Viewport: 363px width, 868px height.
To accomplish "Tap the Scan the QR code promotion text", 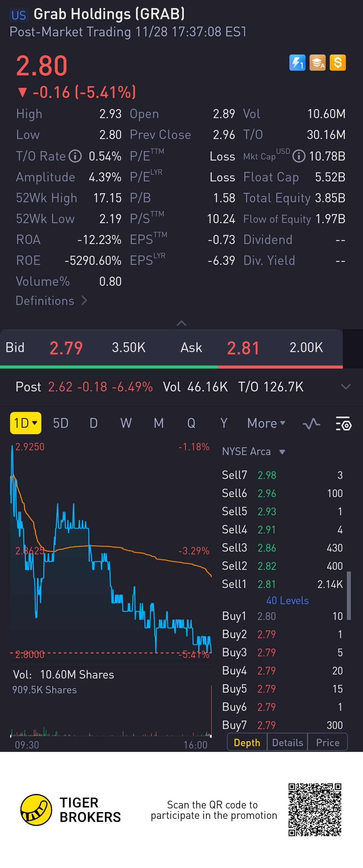I will pos(214,810).
